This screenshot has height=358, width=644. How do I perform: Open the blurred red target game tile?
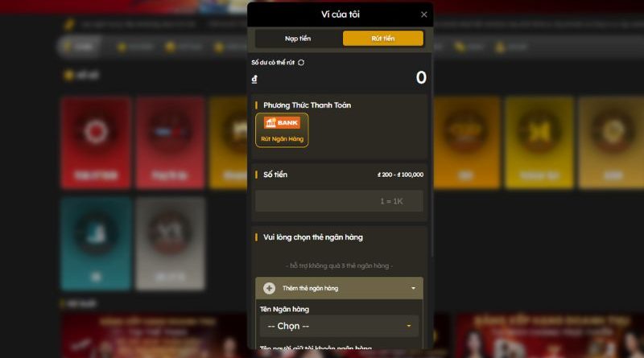(96, 142)
